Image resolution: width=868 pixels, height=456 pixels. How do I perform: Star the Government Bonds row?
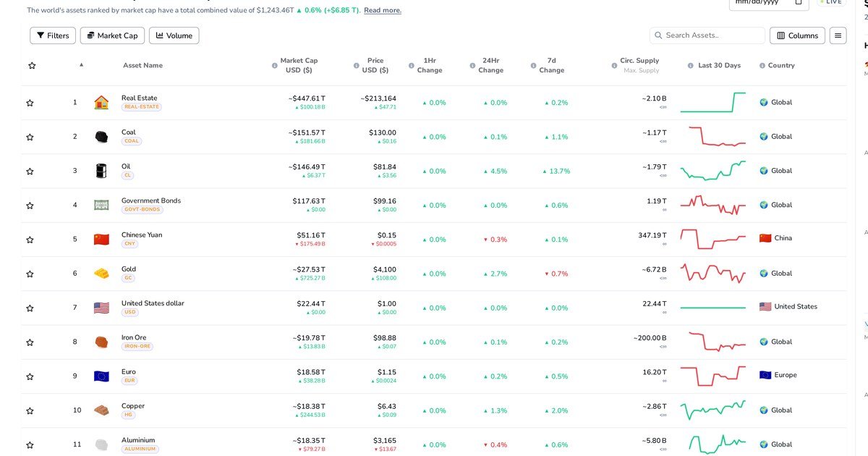[x=30, y=206]
